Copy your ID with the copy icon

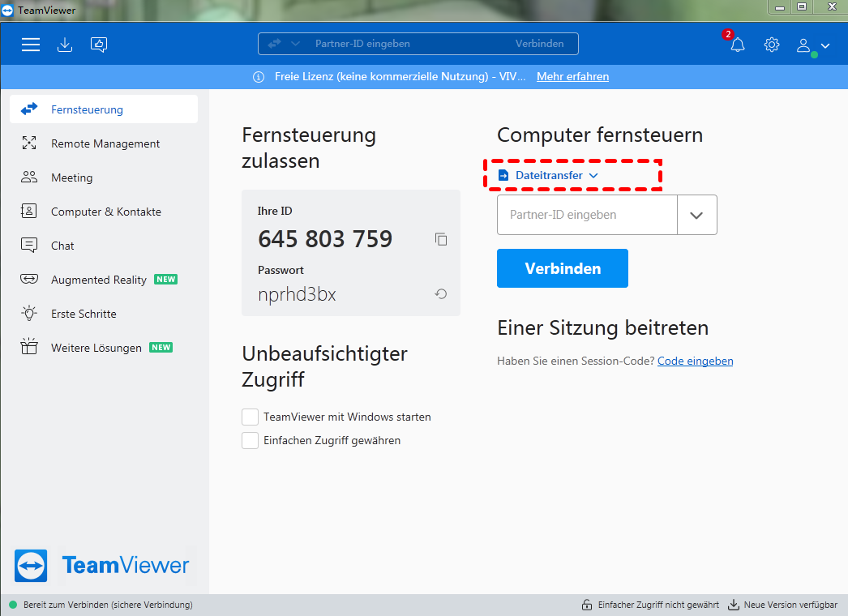[441, 239]
